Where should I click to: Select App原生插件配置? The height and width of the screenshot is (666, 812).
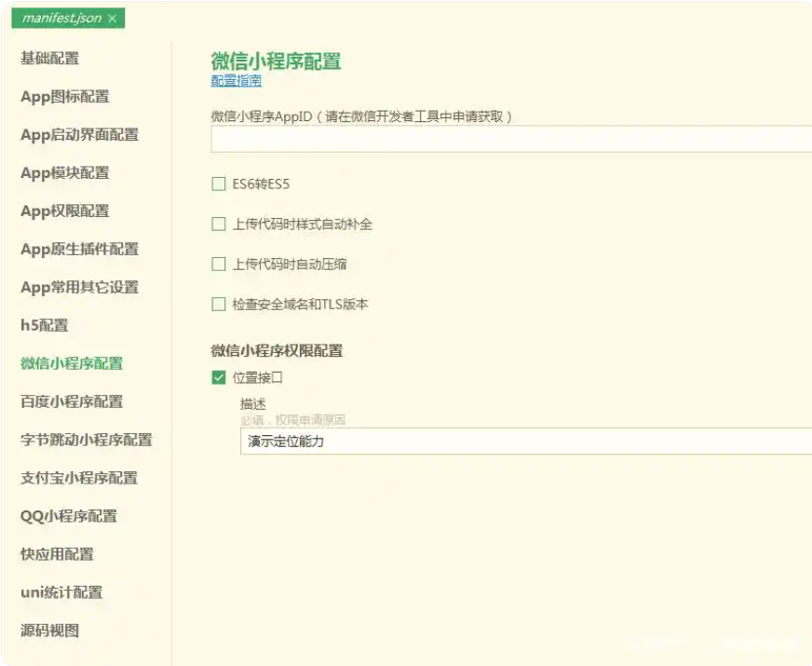coord(80,249)
